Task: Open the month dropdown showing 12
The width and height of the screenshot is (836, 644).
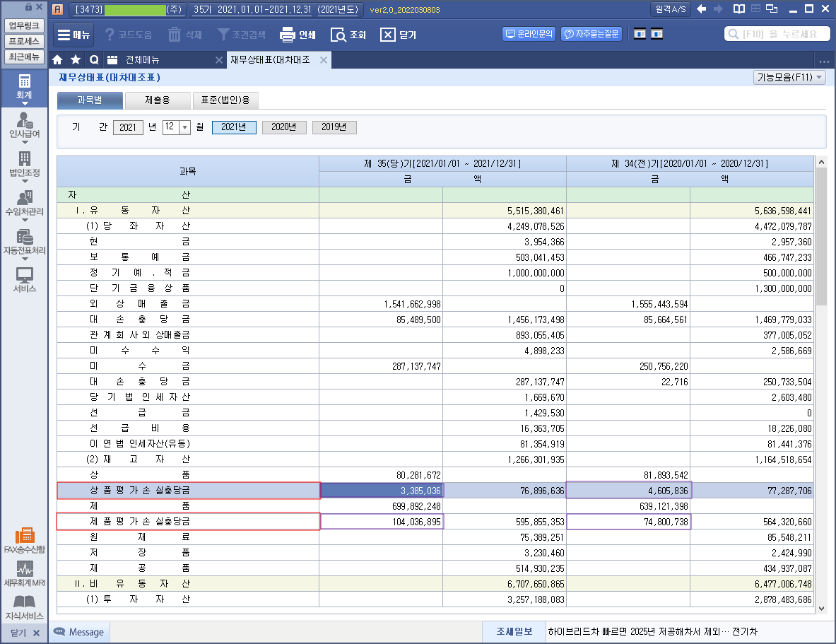Action: pos(185,127)
